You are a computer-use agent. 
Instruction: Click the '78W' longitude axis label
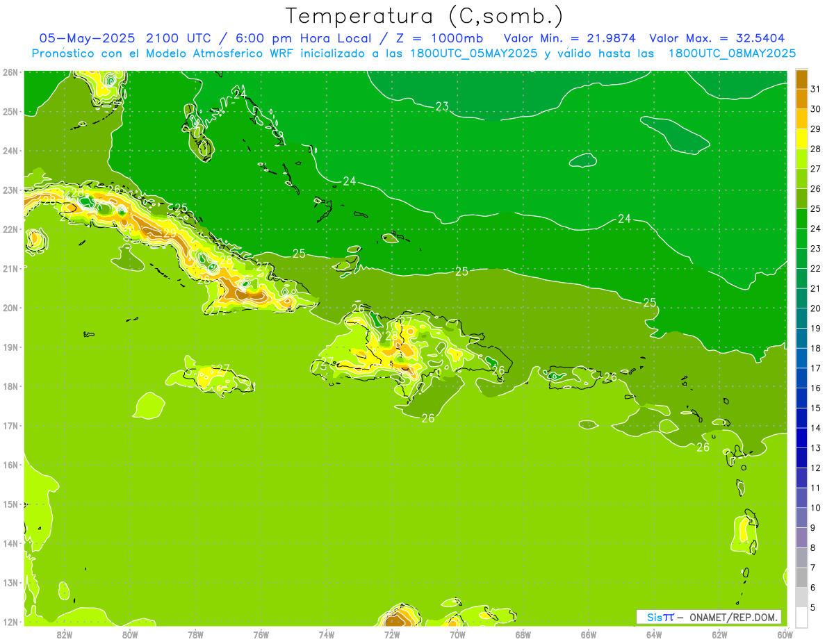point(196,634)
